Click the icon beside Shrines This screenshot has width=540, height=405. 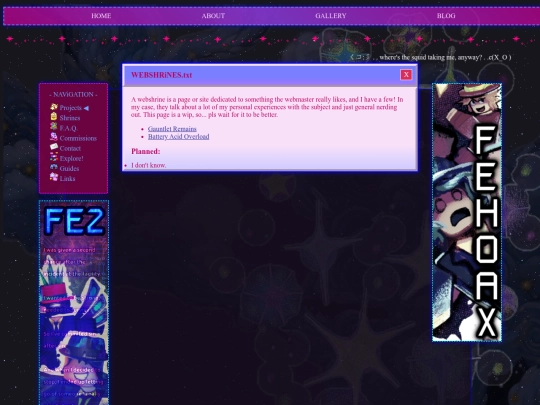(54, 116)
